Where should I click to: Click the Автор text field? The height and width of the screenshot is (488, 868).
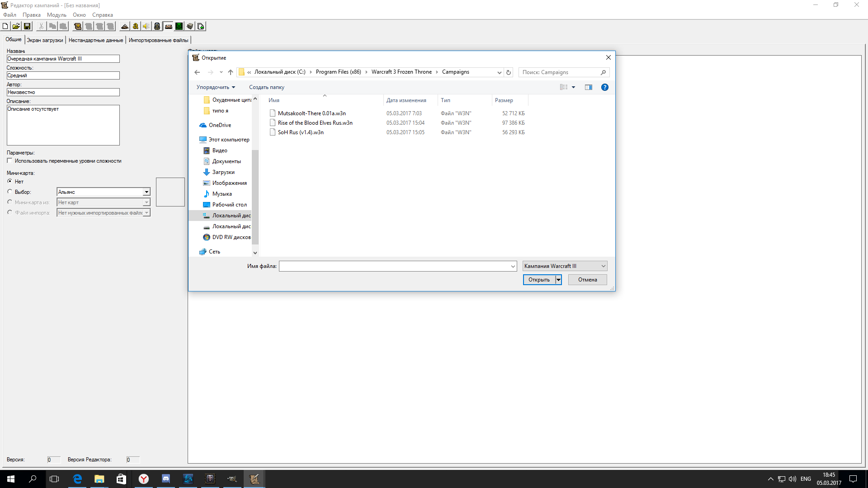[63, 92]
